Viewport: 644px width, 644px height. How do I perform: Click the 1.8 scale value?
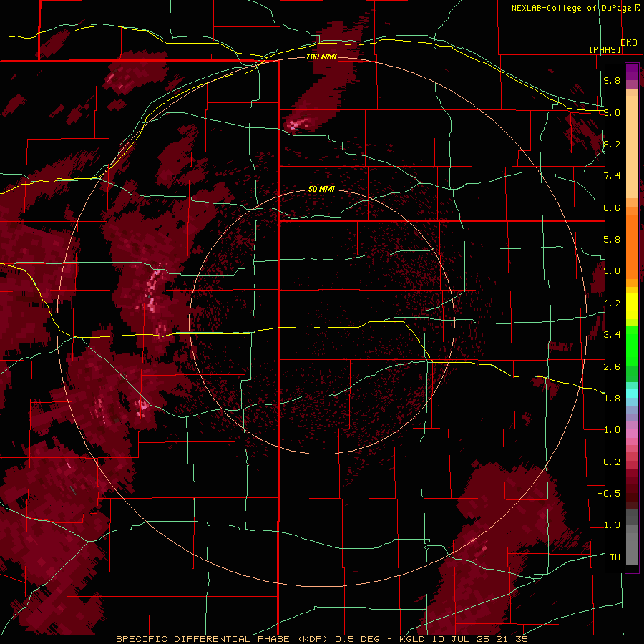(x=612, y=399)
